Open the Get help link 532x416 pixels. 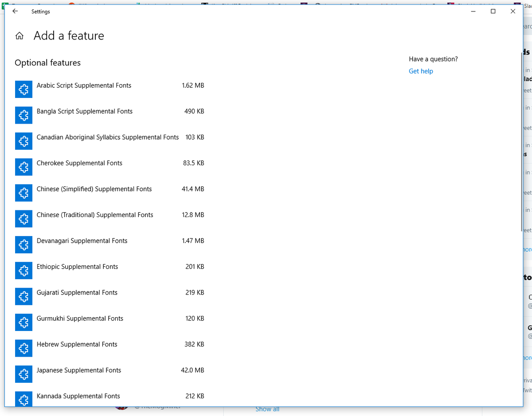[x=421, y=71]
